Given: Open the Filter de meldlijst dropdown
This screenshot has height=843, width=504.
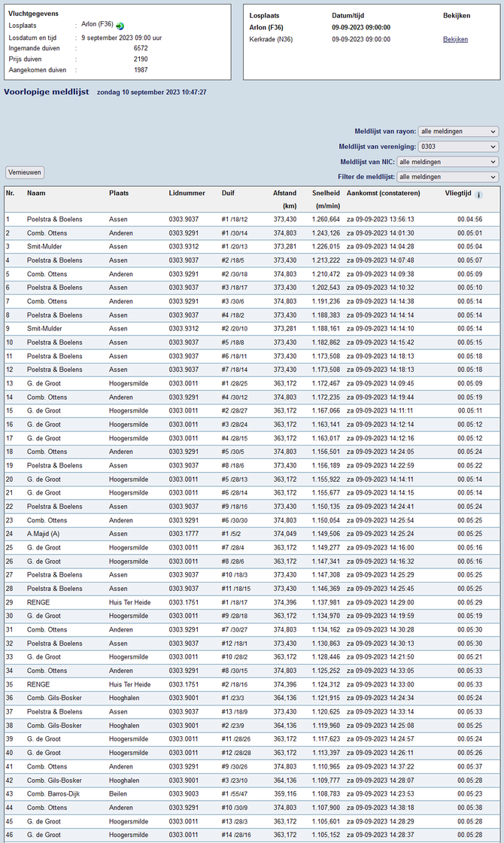Looking at the screenshot, I should (448, 177).
